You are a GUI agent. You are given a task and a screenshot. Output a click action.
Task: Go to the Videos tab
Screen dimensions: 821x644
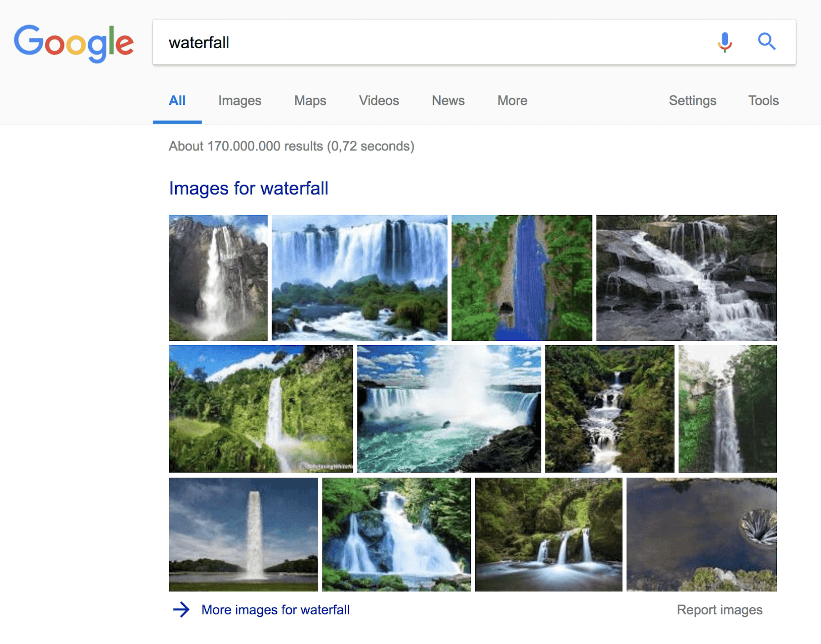tap(379, 101)
